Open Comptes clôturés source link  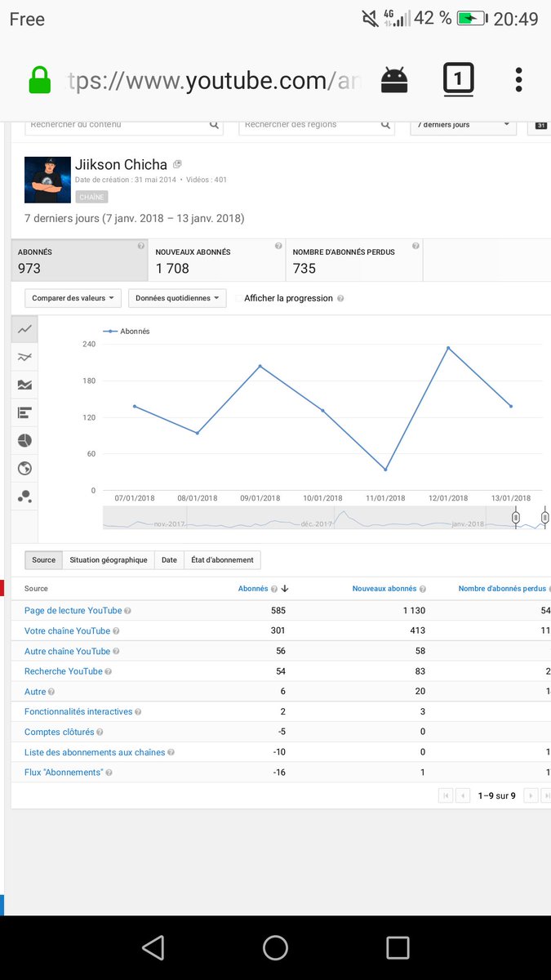[59, 733]
